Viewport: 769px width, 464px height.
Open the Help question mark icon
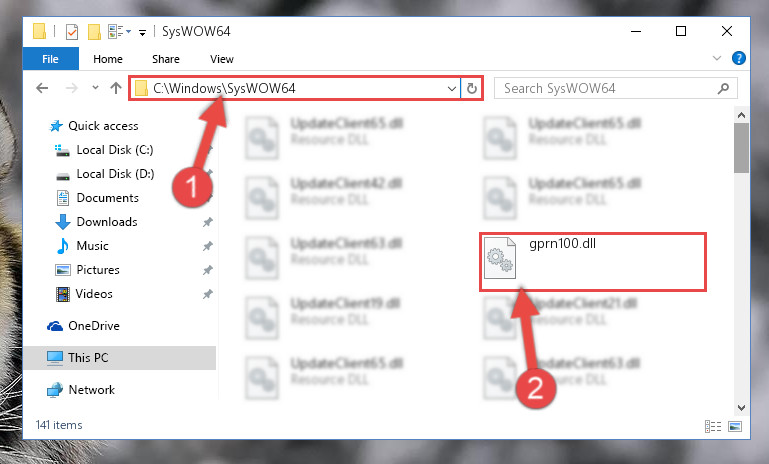coord(739,58)
